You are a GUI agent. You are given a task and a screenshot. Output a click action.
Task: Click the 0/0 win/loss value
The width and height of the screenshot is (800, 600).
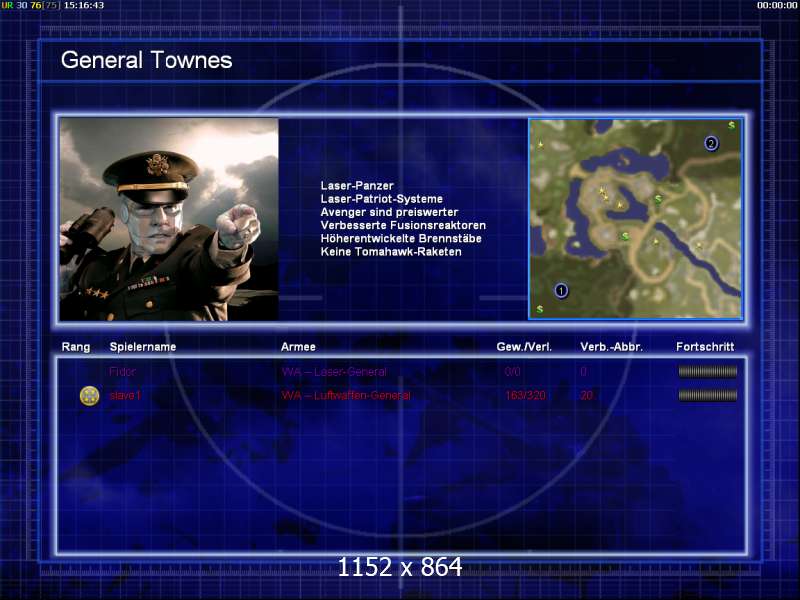513,372
